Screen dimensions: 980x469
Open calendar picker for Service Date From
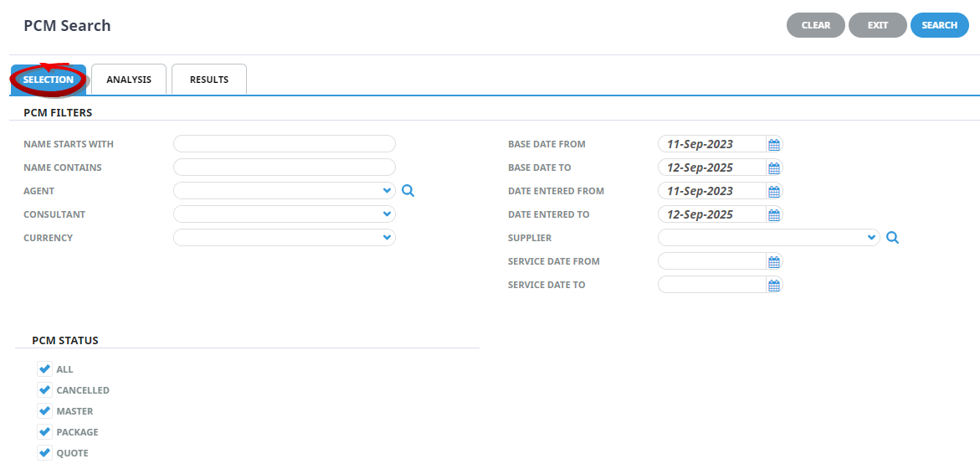pyautogui.click(x=774, y=261)
